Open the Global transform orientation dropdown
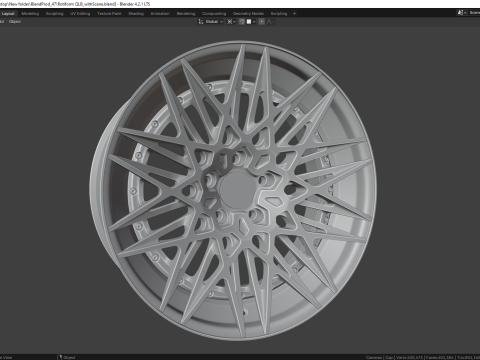Screen dimensions: 480x360 tap(211, 22)
